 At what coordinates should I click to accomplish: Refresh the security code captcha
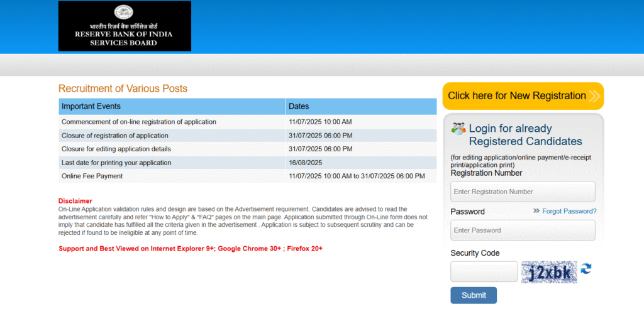coord(586,269)
